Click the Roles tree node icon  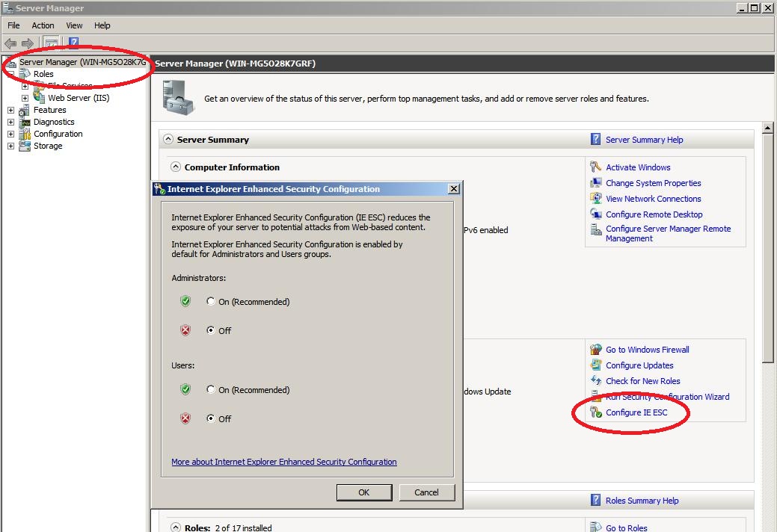[x=25, y=74]
